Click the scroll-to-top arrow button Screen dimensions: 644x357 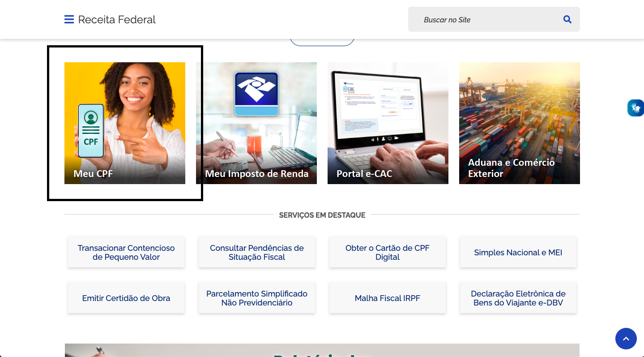coord(626,339)
